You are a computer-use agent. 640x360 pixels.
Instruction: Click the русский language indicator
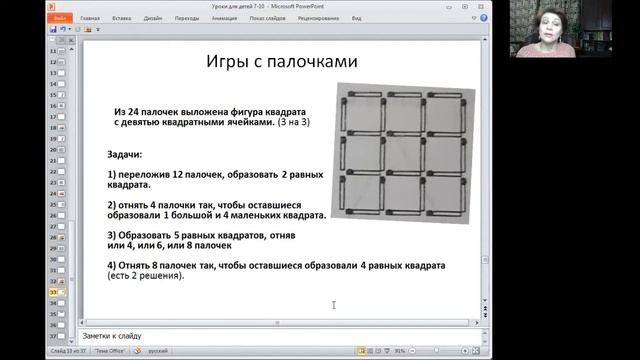pos(158,351)
